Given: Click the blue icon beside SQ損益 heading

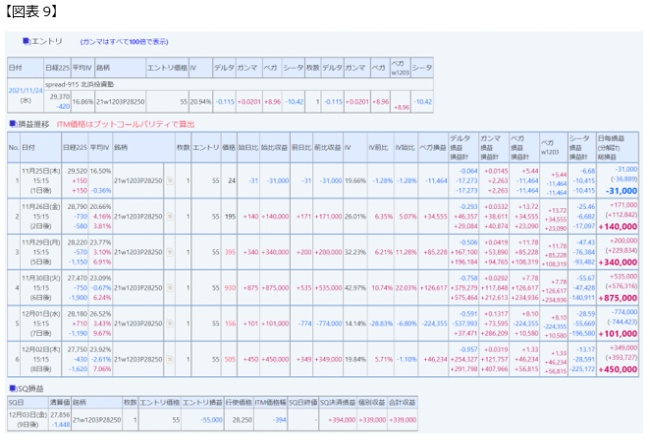Looking at the screenshot, I should [x=12, y=386].
